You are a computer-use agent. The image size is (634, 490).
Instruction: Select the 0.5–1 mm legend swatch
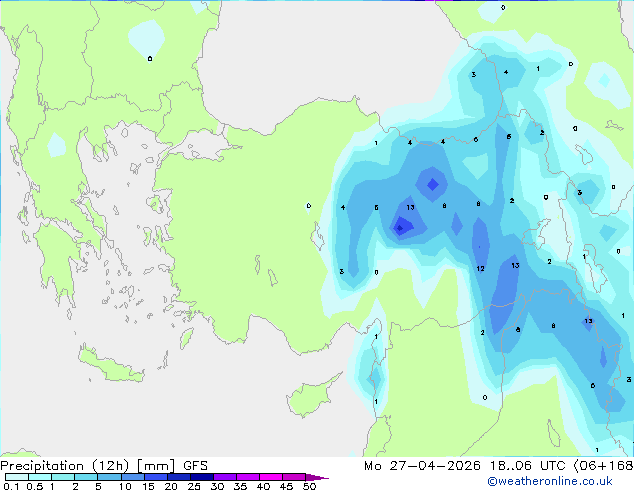click(x=40, y=477)
